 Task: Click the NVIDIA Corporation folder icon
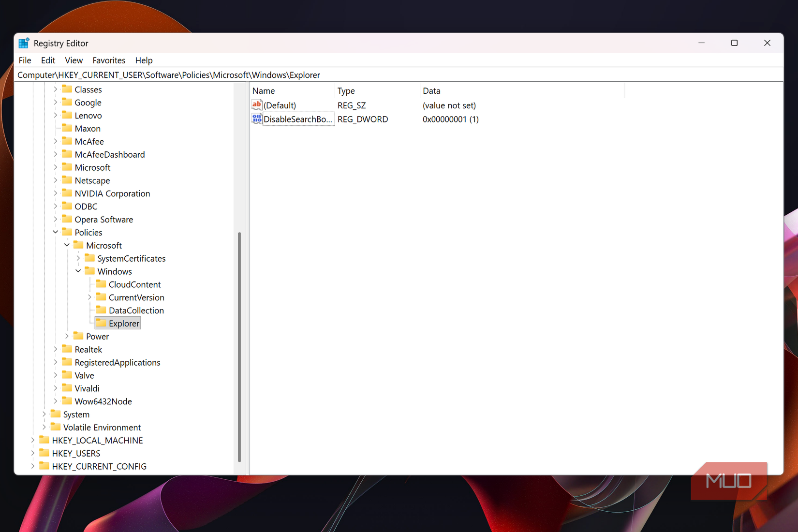(67, 193)
